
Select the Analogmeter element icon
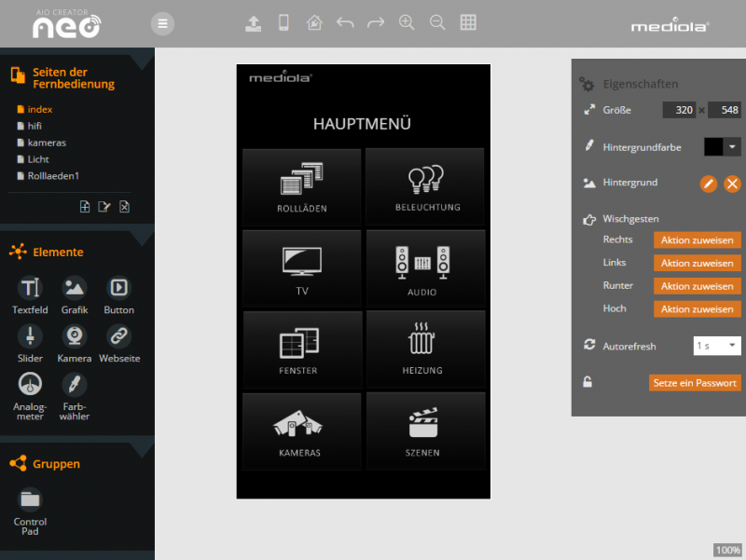(x=30, y=383)
